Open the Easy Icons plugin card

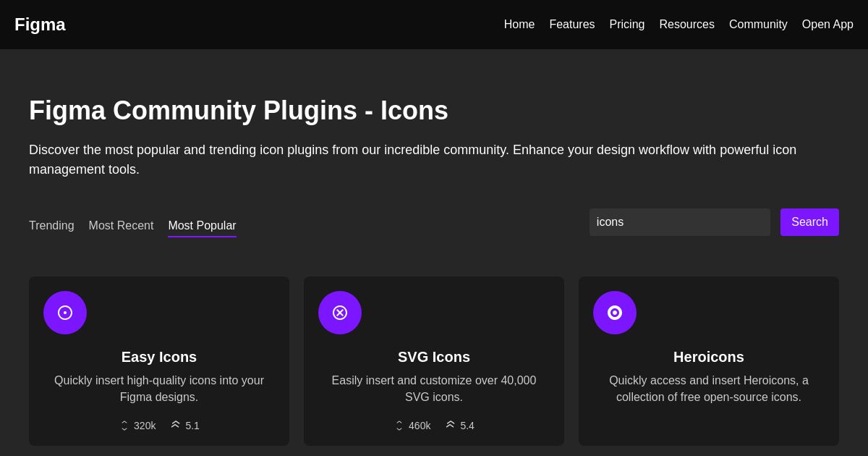point(159,361)
